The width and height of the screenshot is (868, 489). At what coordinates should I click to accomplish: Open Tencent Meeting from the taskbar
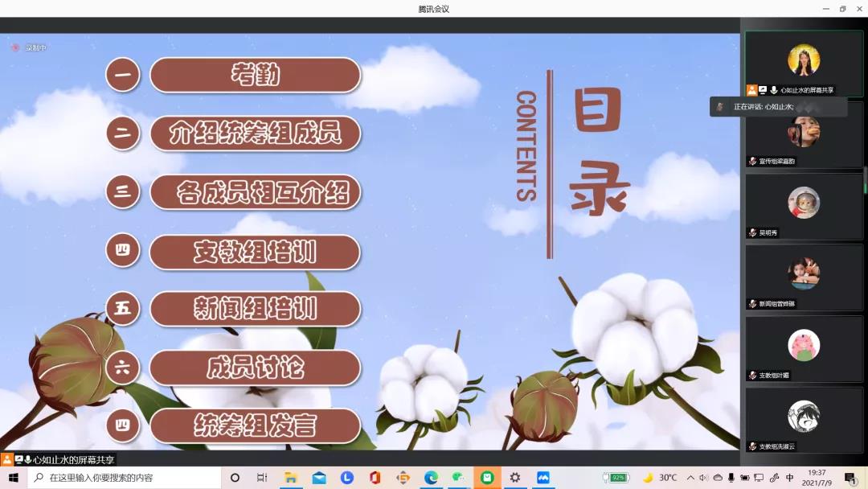542,478
